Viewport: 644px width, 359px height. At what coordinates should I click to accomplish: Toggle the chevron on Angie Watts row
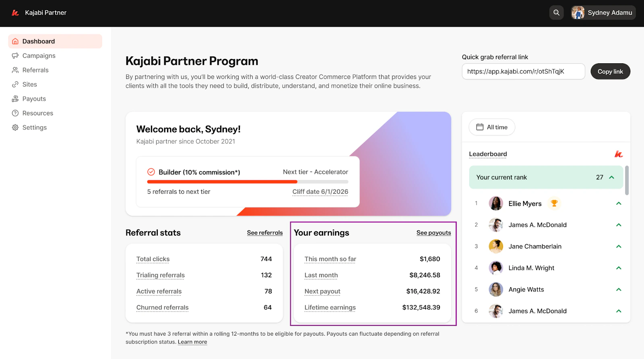[619, 289]
